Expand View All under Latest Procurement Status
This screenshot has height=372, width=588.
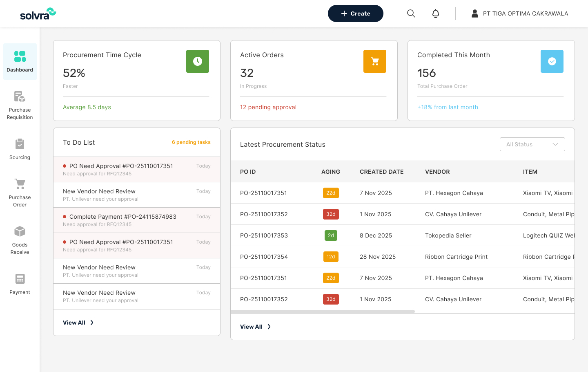point(256,326)
